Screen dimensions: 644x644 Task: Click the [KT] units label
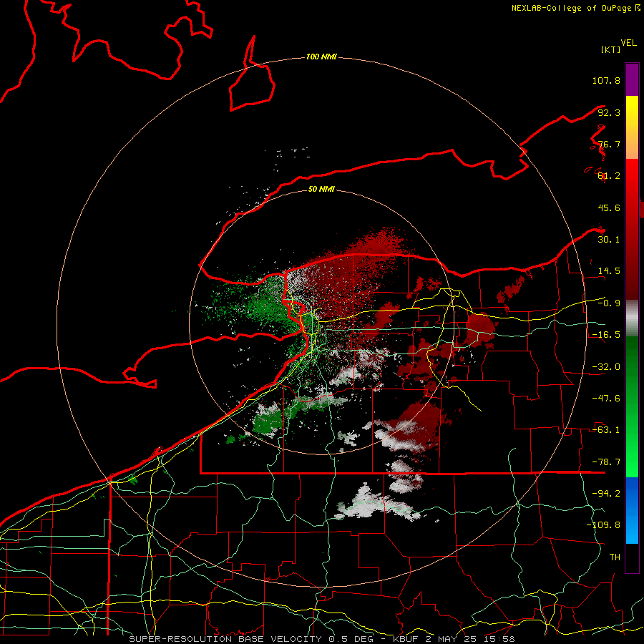610,49
